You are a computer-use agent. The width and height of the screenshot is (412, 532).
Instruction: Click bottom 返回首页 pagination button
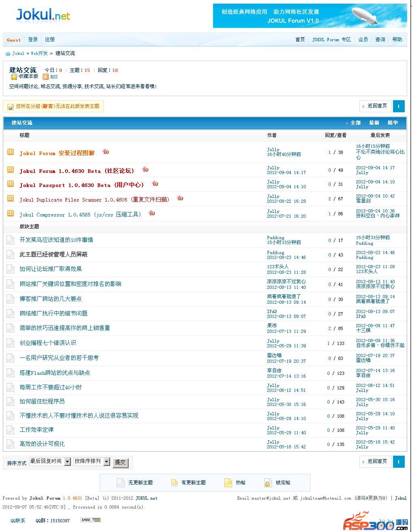click(x=376, y=461)
